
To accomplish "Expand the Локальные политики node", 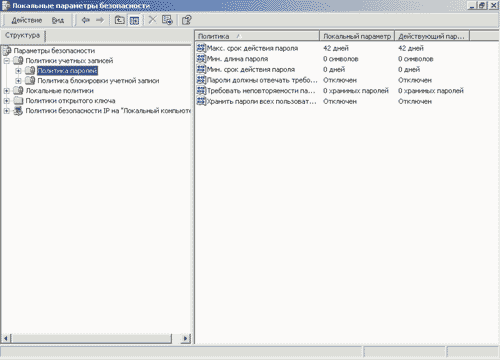I will pyautogui.click(x=6, y=91).
